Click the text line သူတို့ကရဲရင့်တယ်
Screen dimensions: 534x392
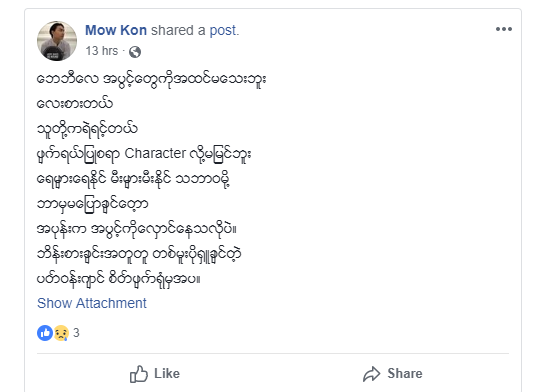[x=87, y=129]
